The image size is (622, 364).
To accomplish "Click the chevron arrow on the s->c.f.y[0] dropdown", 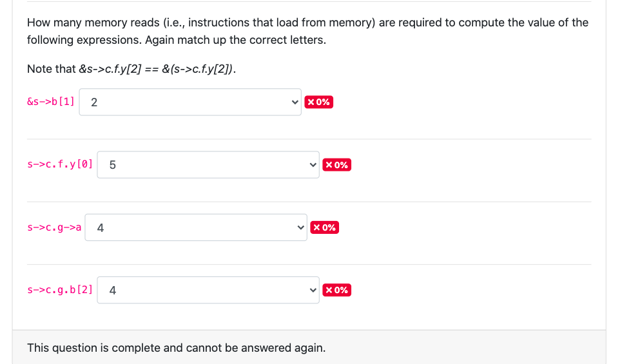I will 313,165.
